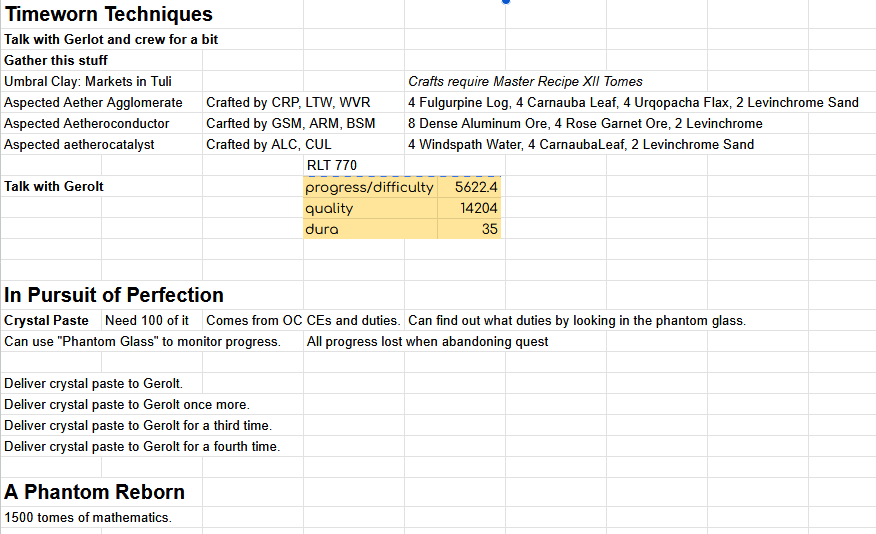Screen dimensions: 876x534
Task: Click the '4 Windspath Water' ingredients cell
Action: click(580, 145)
